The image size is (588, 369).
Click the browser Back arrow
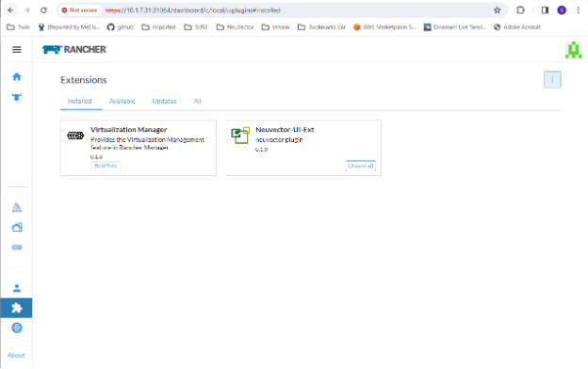pyautogui.click(x=10, y=10)
